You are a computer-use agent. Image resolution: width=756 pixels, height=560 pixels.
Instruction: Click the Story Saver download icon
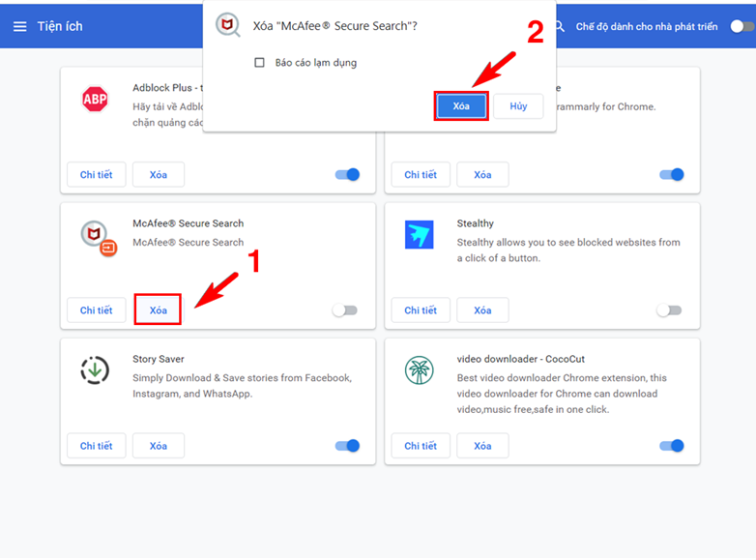95,370
